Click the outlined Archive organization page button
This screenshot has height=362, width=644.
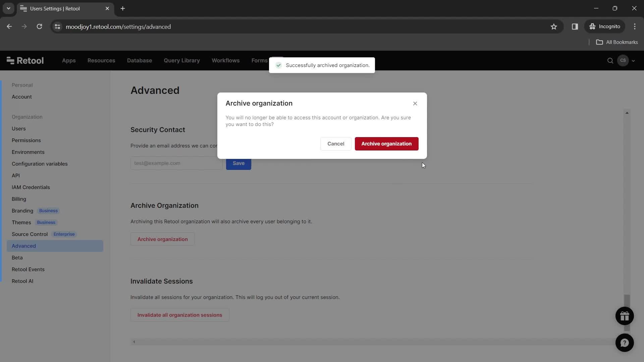163,239
